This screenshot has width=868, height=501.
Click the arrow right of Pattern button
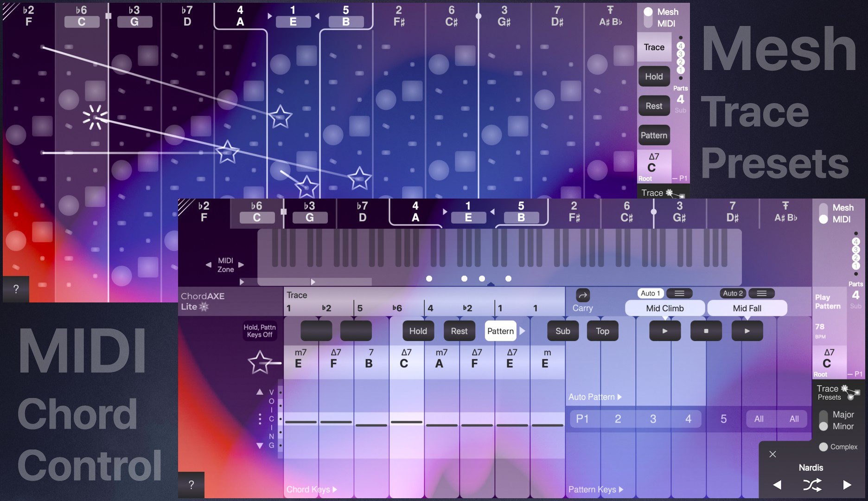tap(523, 331)
